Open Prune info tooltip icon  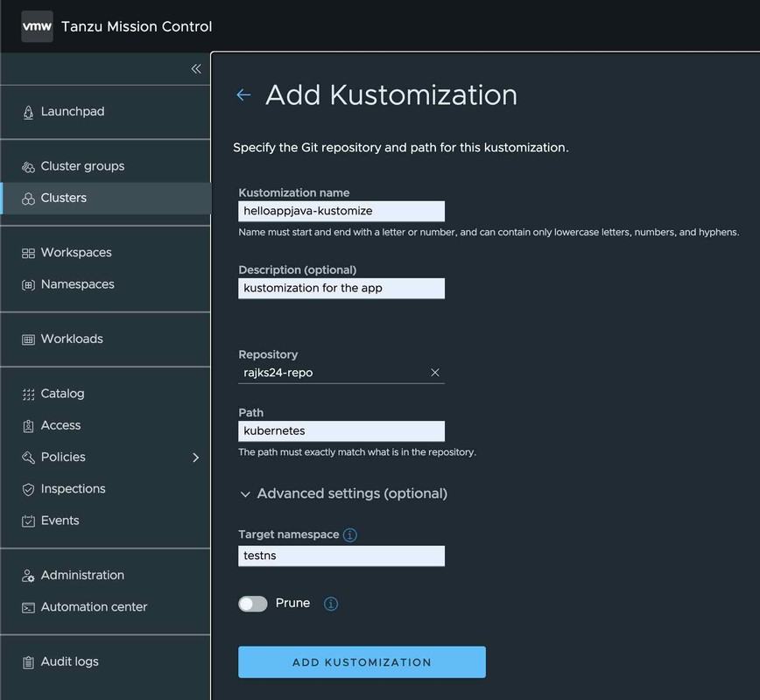(331, 604)
